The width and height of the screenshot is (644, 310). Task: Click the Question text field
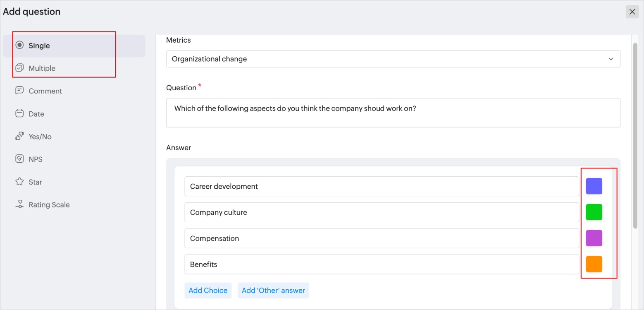pyautogui.click(x=393, y=113)
